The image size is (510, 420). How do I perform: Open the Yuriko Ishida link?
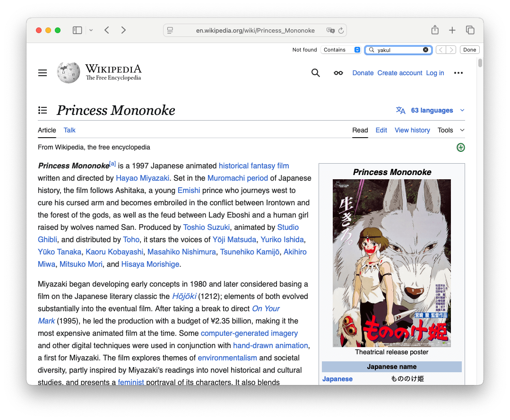point(282,240)
